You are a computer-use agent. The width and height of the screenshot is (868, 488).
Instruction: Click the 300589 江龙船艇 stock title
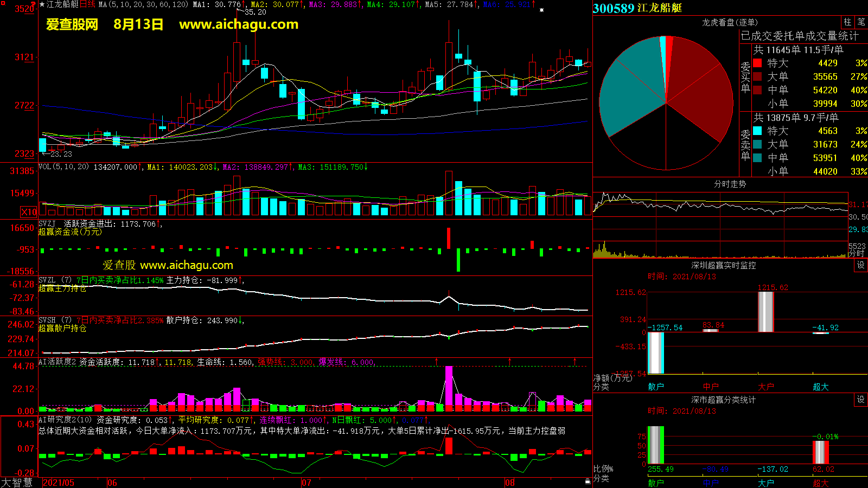(x=637, y=8)
